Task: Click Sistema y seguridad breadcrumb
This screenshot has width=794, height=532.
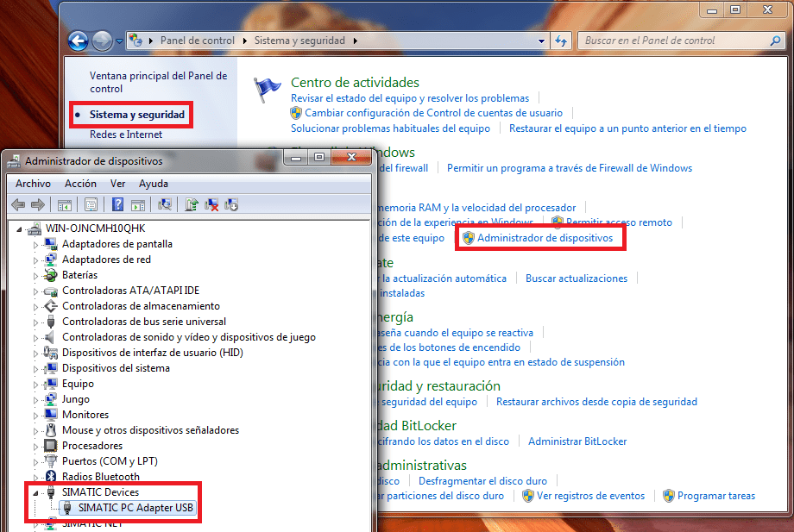Action: point(299,41)
